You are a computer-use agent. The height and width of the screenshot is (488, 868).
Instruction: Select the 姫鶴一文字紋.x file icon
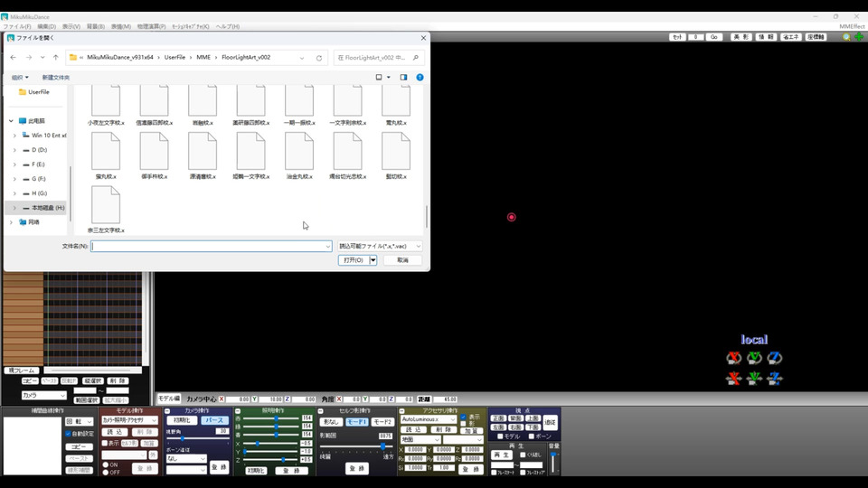250,151
